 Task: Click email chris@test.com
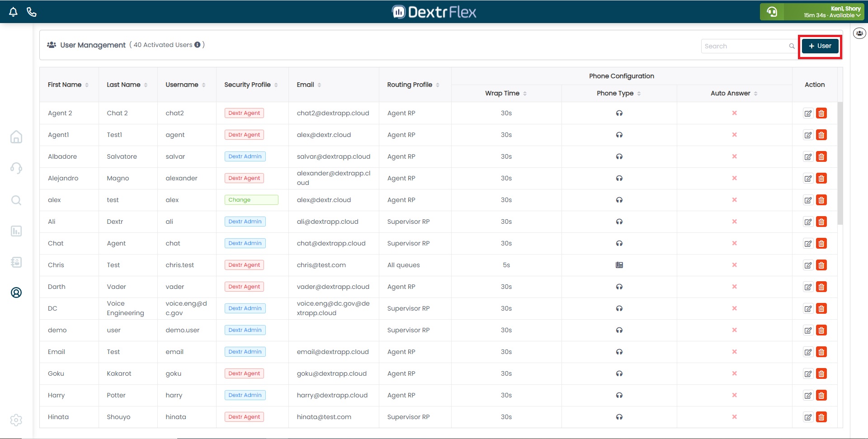point(321,265)
